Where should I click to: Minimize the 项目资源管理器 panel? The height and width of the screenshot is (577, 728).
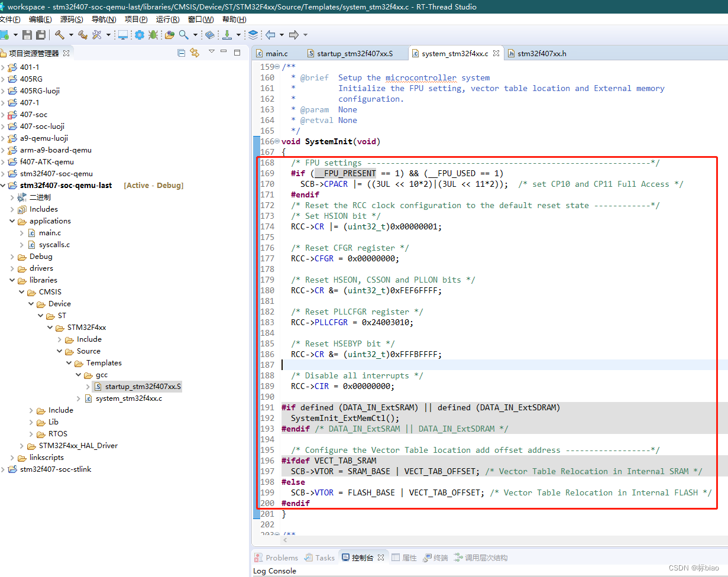[x=224, y=53]
